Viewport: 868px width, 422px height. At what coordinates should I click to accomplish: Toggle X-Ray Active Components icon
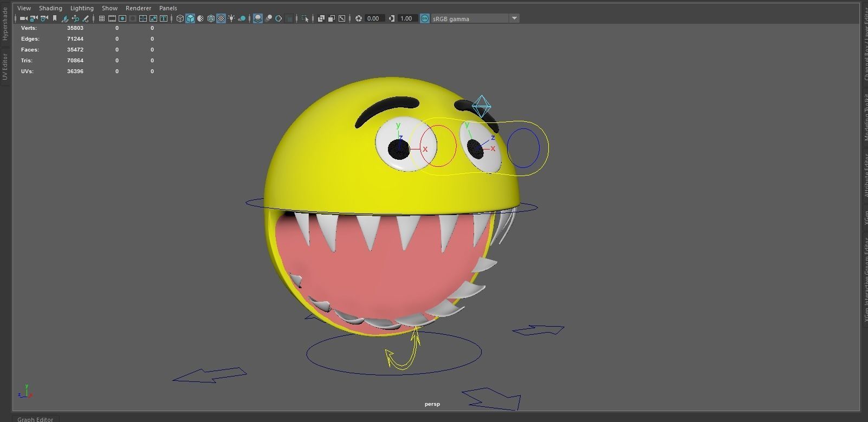pos(332,18)
